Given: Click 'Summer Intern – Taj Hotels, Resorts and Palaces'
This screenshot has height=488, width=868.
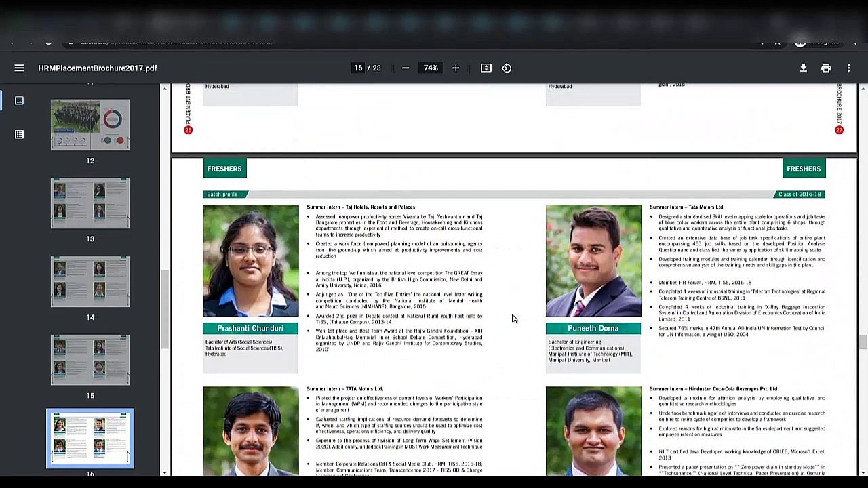Looking at the screenshot, I should pos(361,207).
